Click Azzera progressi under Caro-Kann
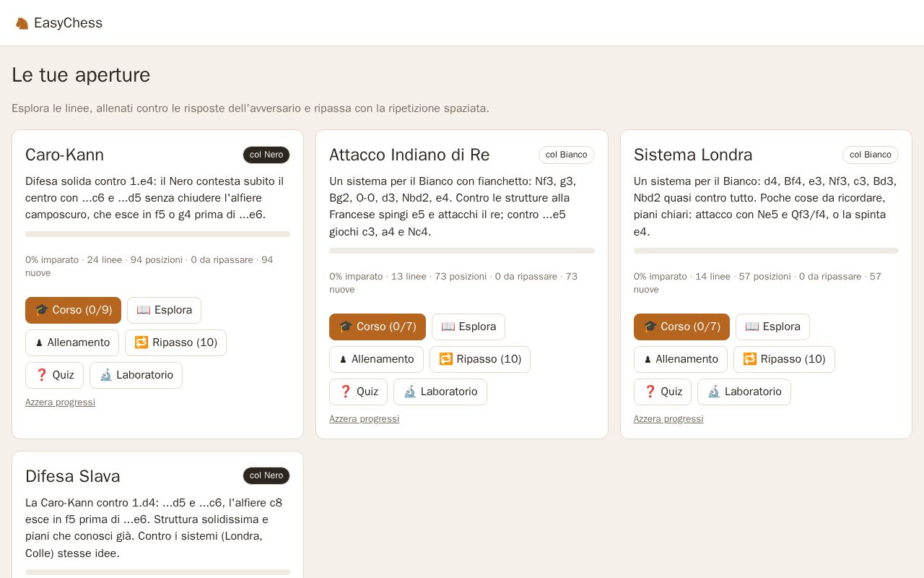This screenshot has width=924, height=578. 60,402
